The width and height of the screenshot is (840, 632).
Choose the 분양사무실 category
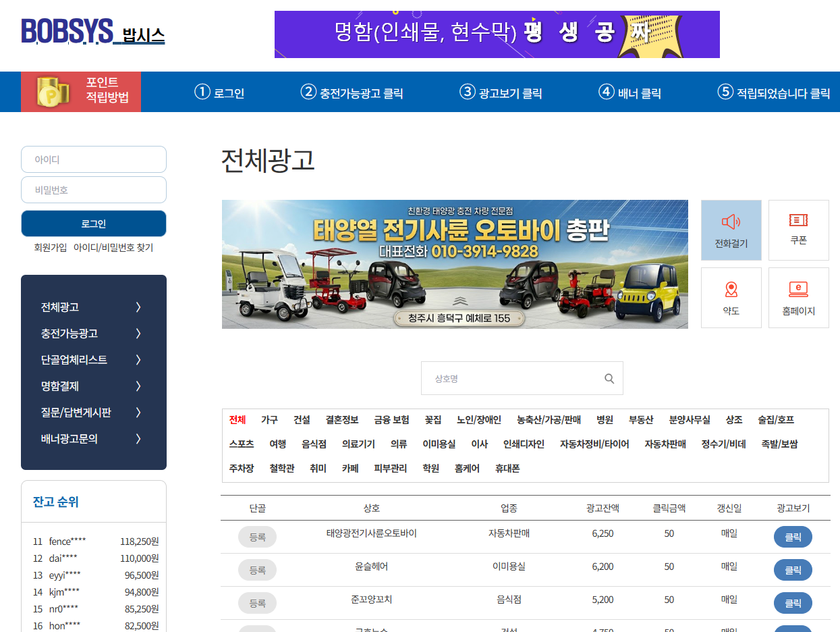click(690, 420)
